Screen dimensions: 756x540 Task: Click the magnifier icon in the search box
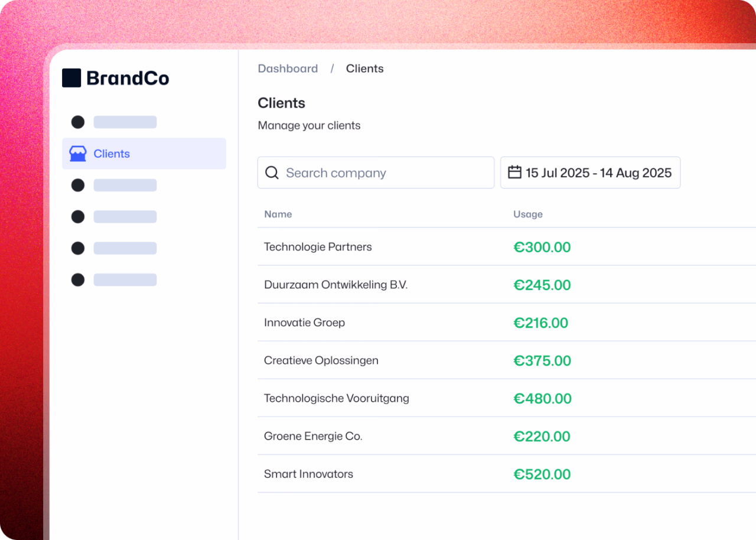[x=272, y=173]
